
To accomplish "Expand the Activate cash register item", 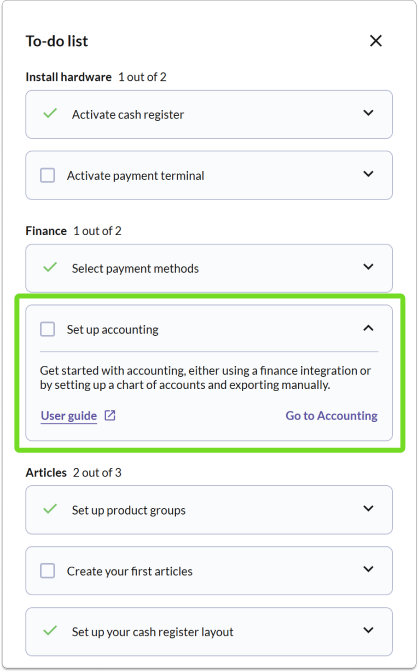I will pos(368,113).
